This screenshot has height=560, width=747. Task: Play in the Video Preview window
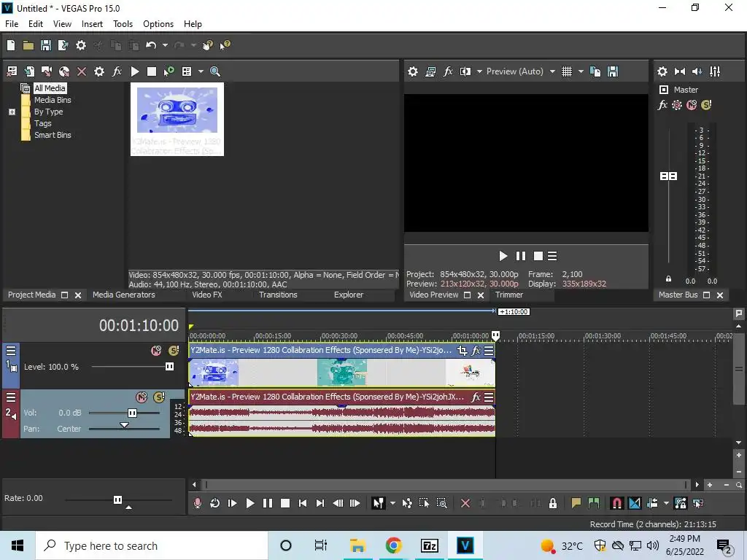[x=503, y=256]
